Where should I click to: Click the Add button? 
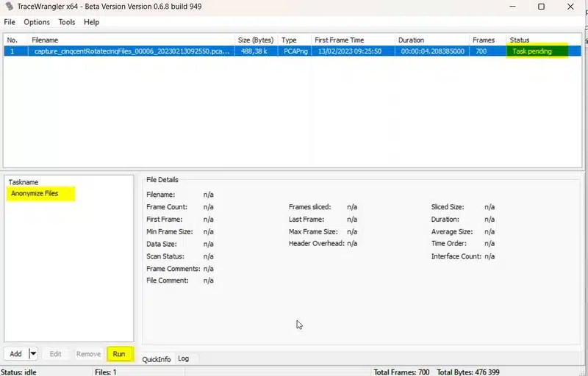tap(15, 354)
